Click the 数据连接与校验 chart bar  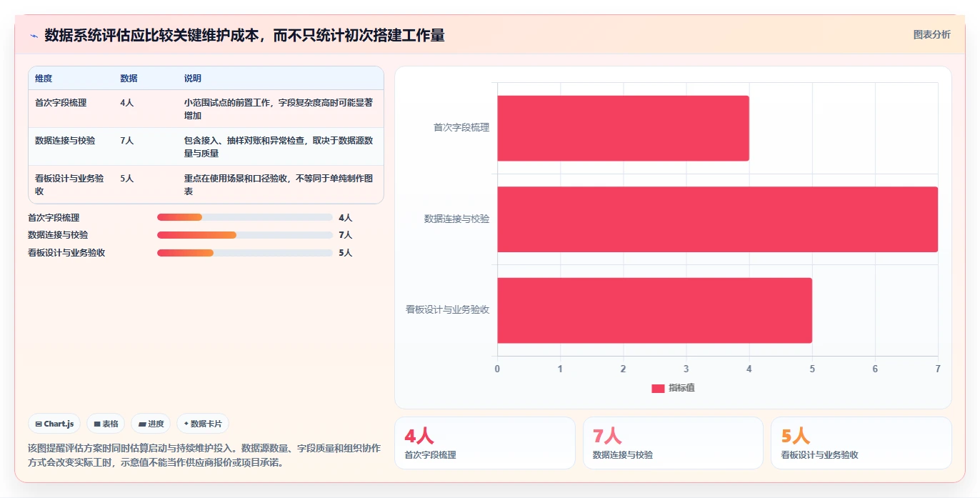click(x=717, y=219)
